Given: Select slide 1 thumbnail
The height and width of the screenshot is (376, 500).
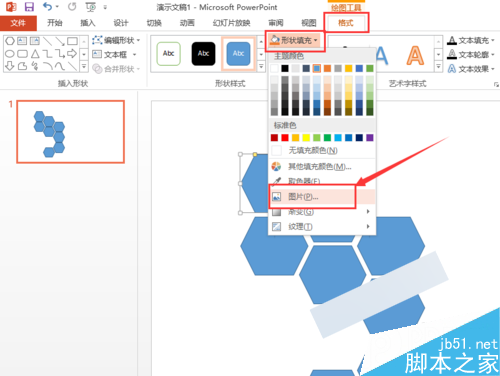Looking at the screenshot, I should tap(71, 132).
